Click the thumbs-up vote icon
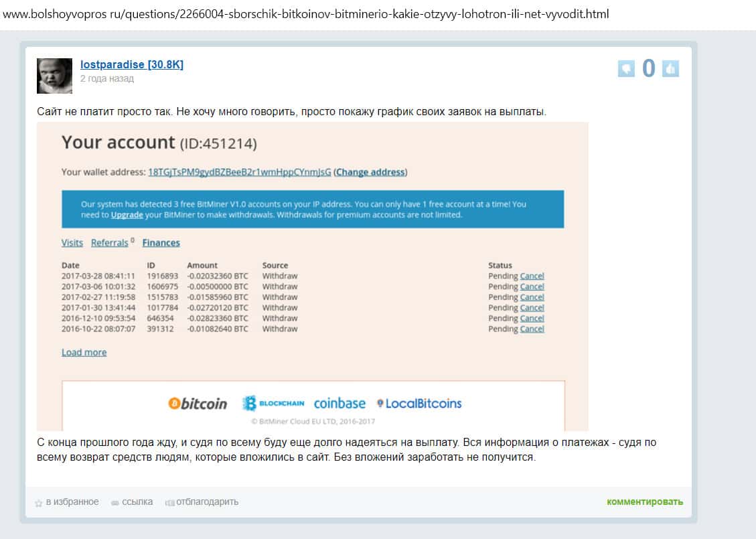The height and width of the screenshot is (539, 756). click(670, 68)
